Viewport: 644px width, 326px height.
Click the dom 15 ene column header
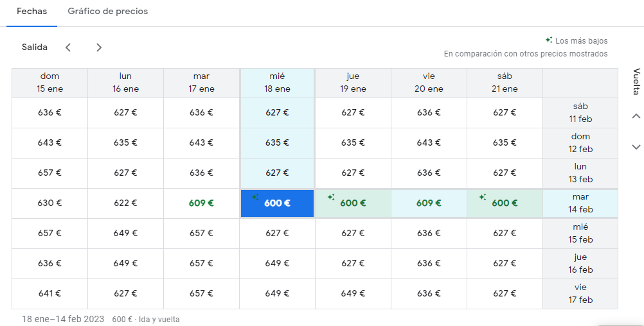tap(49, 82)
